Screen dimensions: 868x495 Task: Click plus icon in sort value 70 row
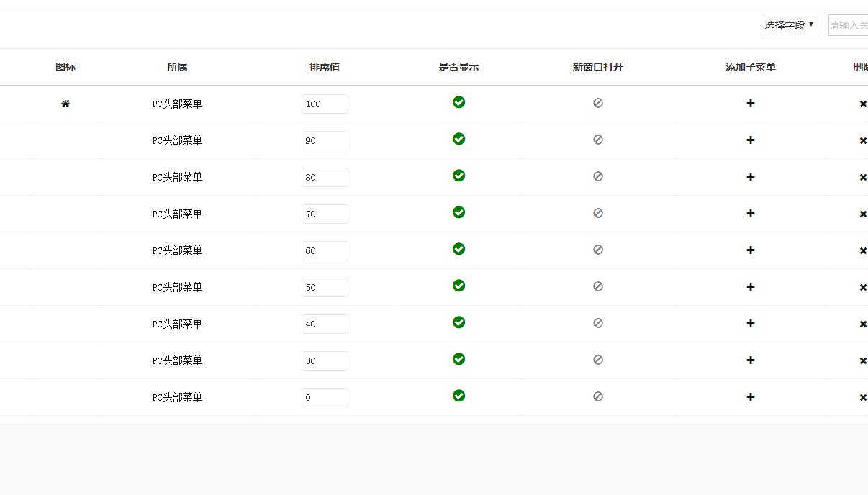click(x=750, y=214)
